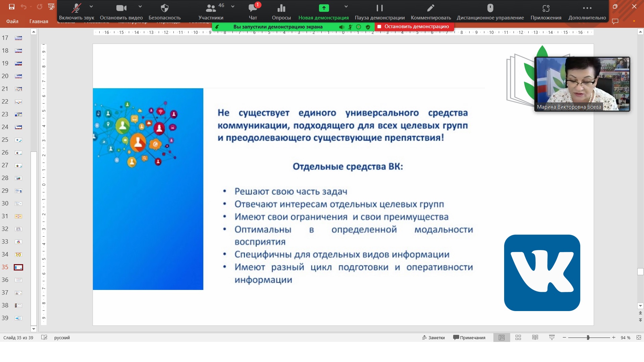Open audio options arrow next to microphone
The image size is (644, 362).
tap(91, 7)
